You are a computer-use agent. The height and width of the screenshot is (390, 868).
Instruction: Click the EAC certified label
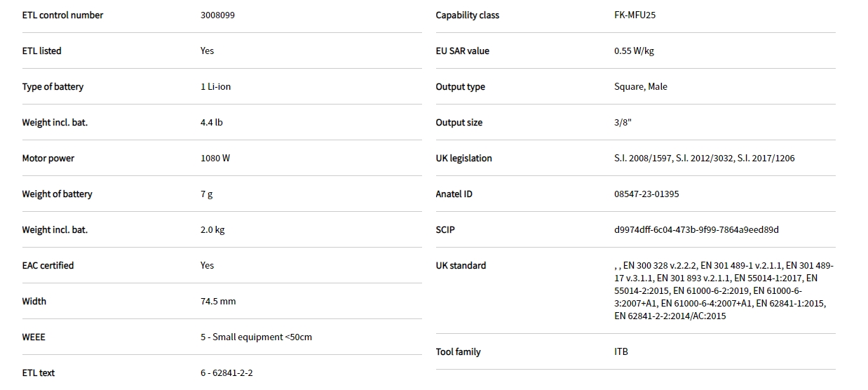coord(48,266)
